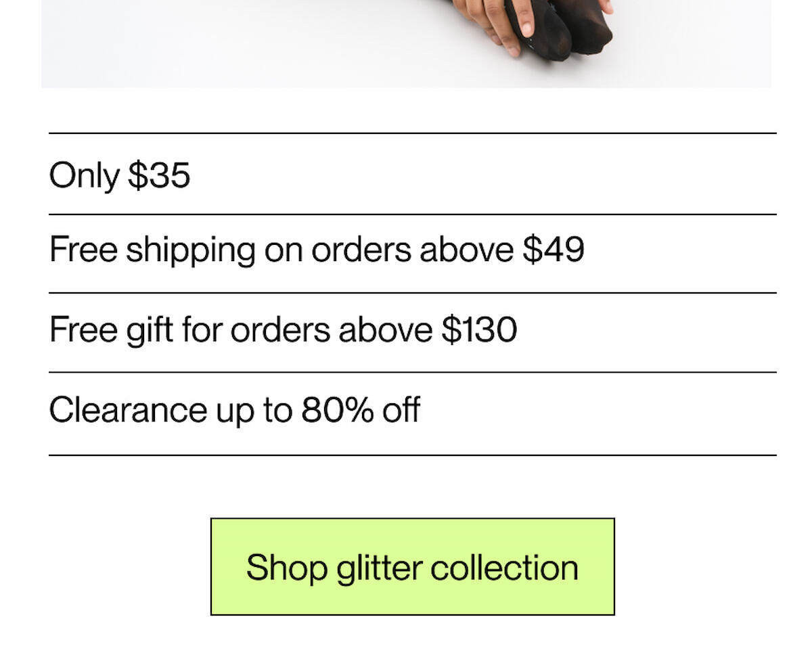The height and width of the screenshot is (663, 812).
Task: Click the $49 shipping threshold text
Action: [x=553, y=250]
